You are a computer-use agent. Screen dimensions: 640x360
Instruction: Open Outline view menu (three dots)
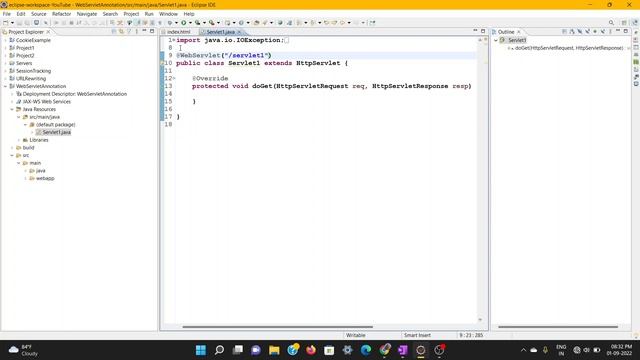point(610,31)
